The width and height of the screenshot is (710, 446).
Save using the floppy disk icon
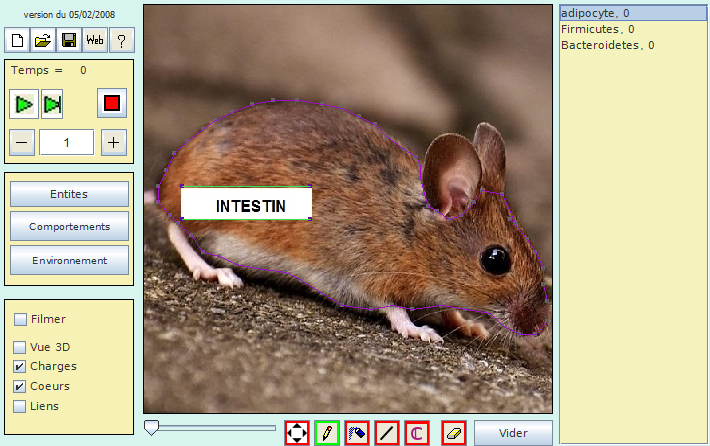[x=69, y=40]
